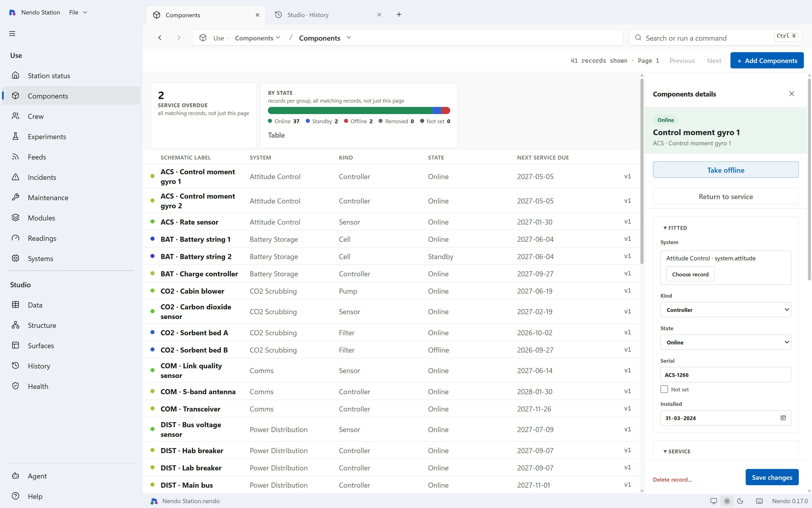Open History in the sidebar
This screenshot has width=812, height=508.
71,366
